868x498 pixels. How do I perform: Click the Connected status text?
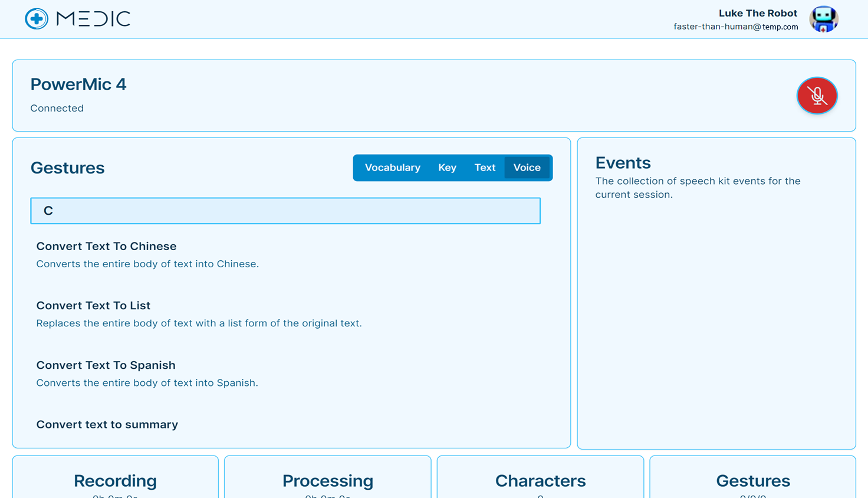[x=57, y=108]
